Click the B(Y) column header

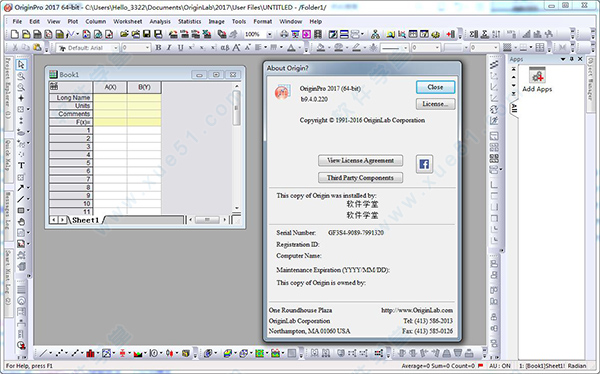(x=144, y=87)
